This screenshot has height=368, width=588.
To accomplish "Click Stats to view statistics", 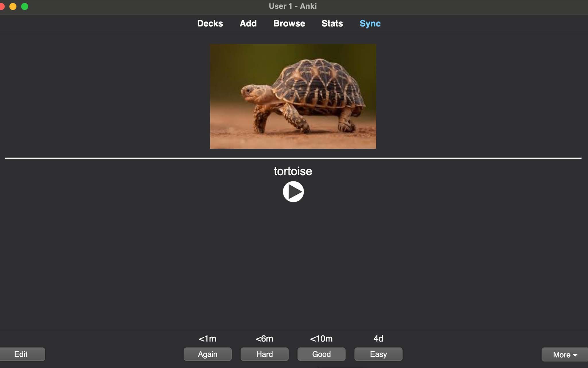I will [332, 23].
